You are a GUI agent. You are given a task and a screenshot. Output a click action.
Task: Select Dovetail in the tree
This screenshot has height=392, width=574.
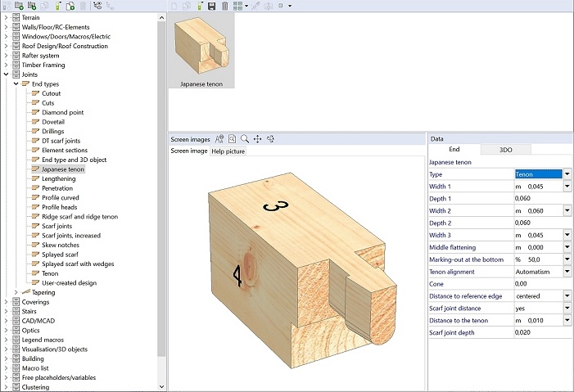coord(53,122)
